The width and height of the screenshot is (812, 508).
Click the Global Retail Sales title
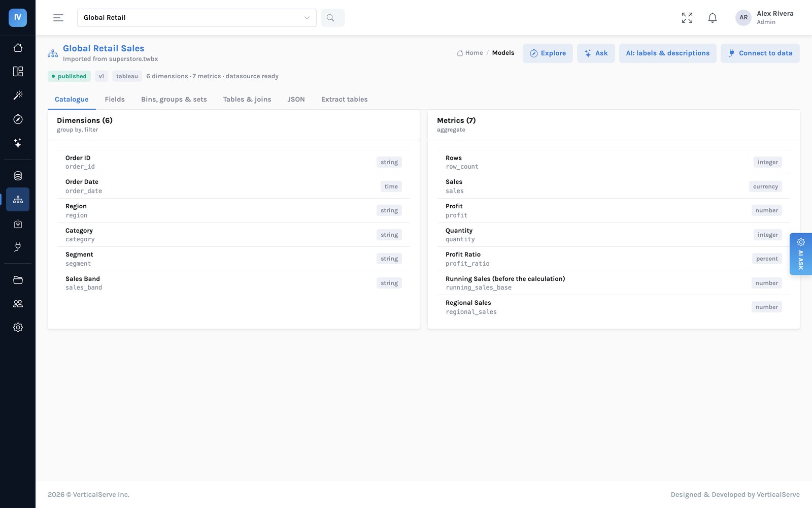pyautogui.click(x=104, y=48)
